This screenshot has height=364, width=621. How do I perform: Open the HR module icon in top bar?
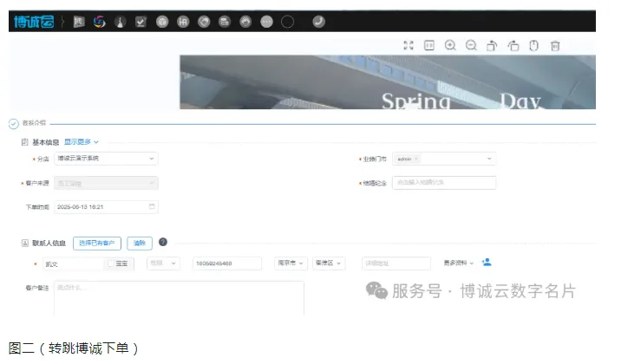183,21
